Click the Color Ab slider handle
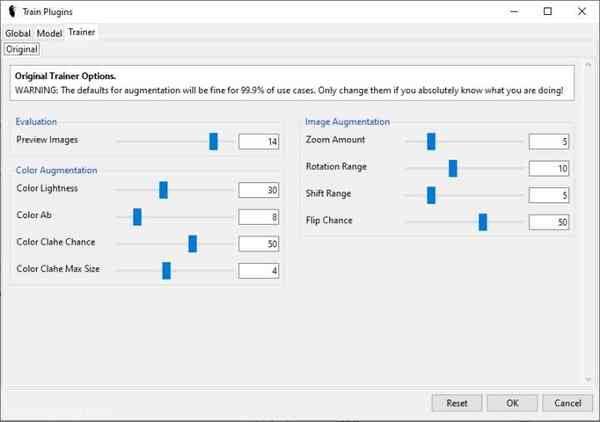The image size is (600, 422). point(137,217)
